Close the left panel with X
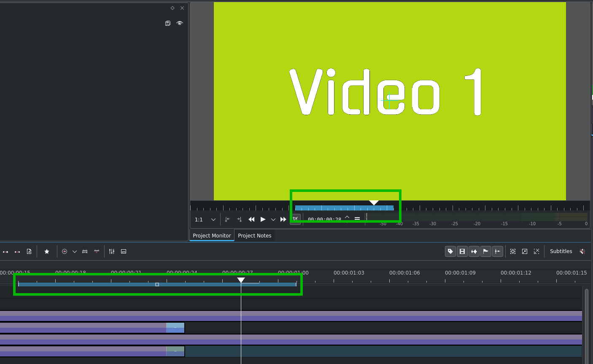Image resolution: width=593 pixels, height=364 pixels. click(182, 8)
